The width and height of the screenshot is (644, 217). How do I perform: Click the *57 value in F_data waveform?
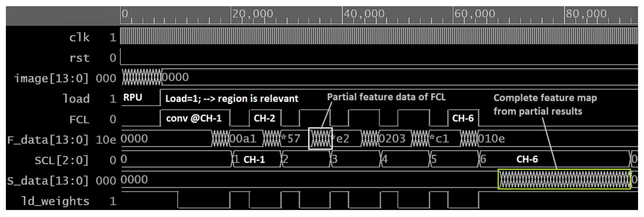[x=291, y=139]
